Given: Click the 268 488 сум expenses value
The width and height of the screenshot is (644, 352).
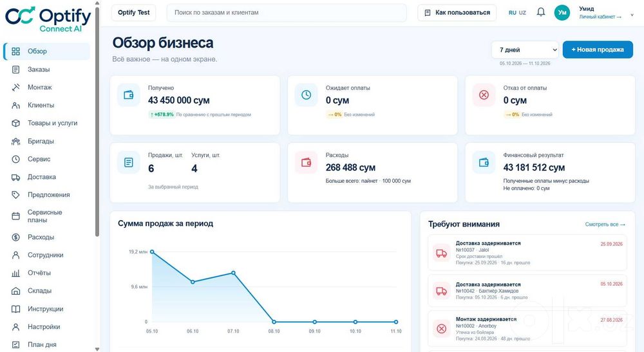Looking at the screenshot, I should tap(350, 168).
